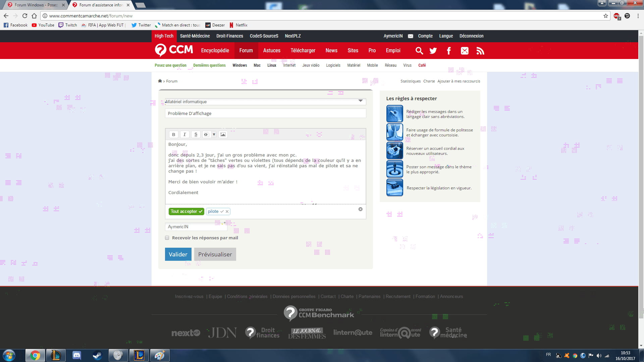Open the messages envelope next to AymericIN
This screenshot has height=362, width=644.
click(410, 36)
